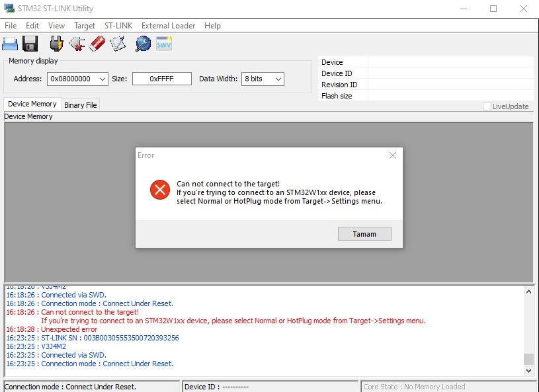Click the globe toolbar icon
Image resolution: width=539 pixels, height=392 pixels.
point(143,44)
